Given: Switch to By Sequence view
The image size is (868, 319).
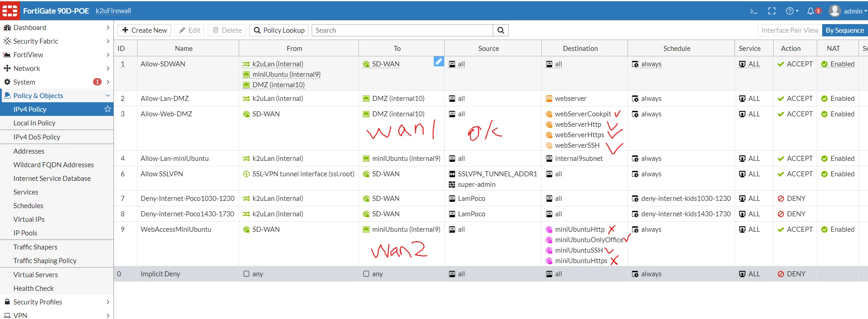Looking at the screenshot, I should (x=845, y=30).
